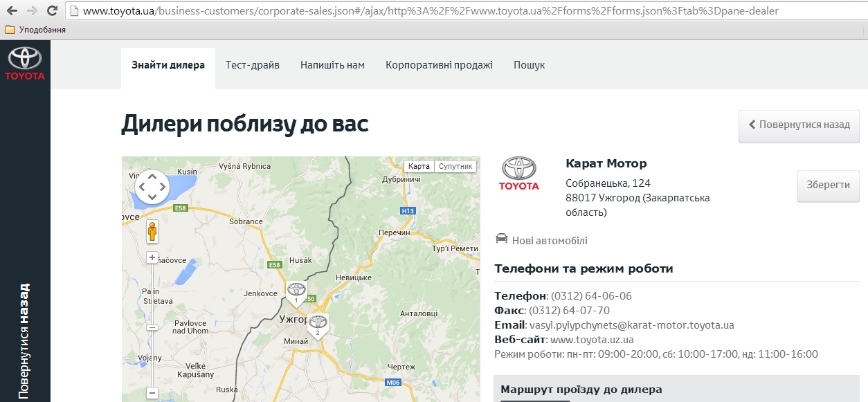Click the dealer email address link
Image resolution: width=868 pixels, height=402 pixels.
coord(632,325)
